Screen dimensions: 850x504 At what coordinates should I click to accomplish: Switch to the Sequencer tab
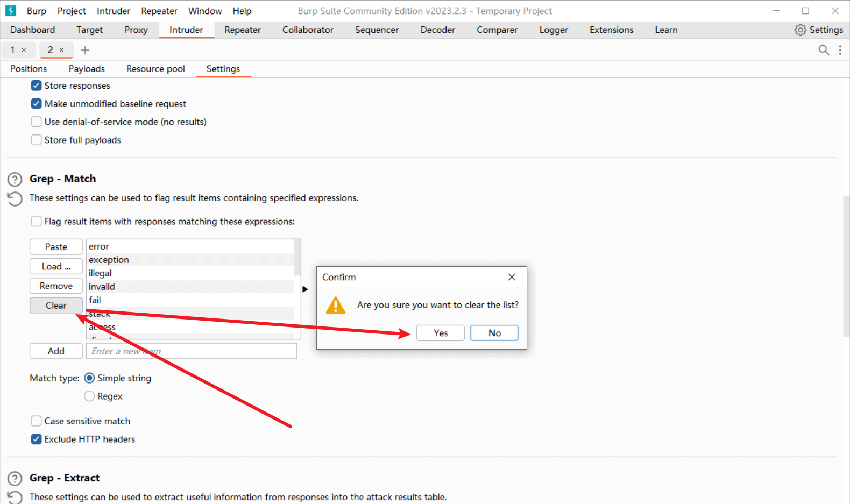(377, 30)
